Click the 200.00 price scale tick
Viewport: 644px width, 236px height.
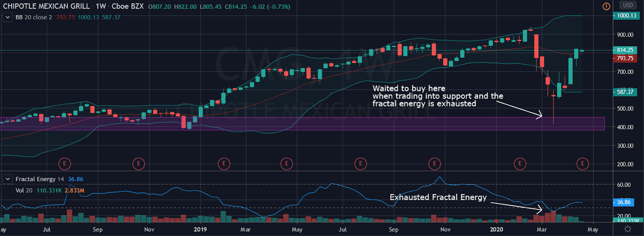tap(625, 164)
